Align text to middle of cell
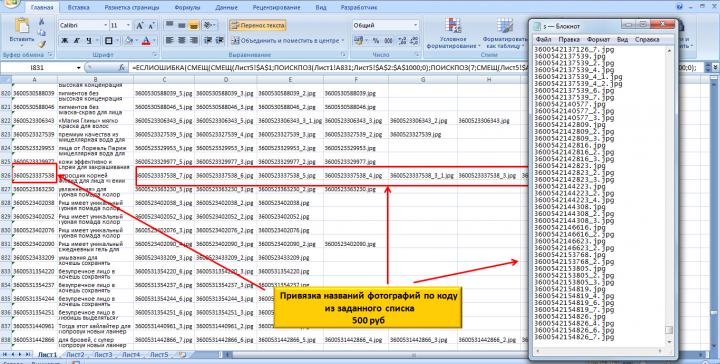 point(181,25)
